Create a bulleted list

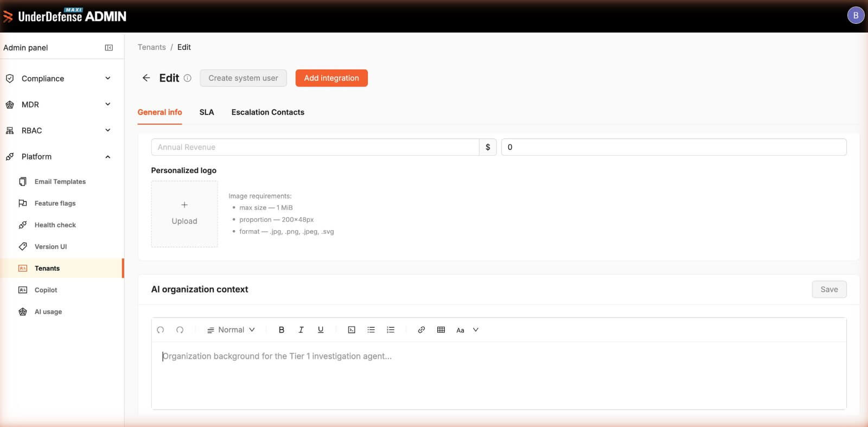click(371, 330)
